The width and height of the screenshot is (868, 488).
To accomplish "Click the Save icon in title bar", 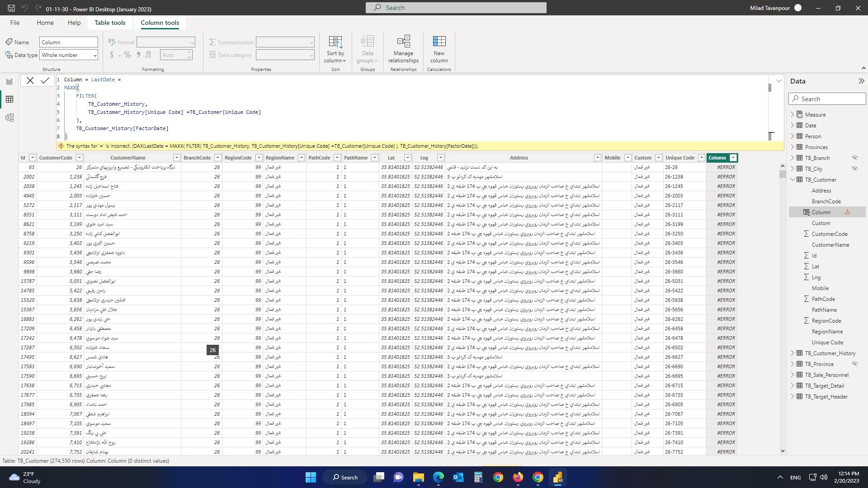I will [11, 8].
